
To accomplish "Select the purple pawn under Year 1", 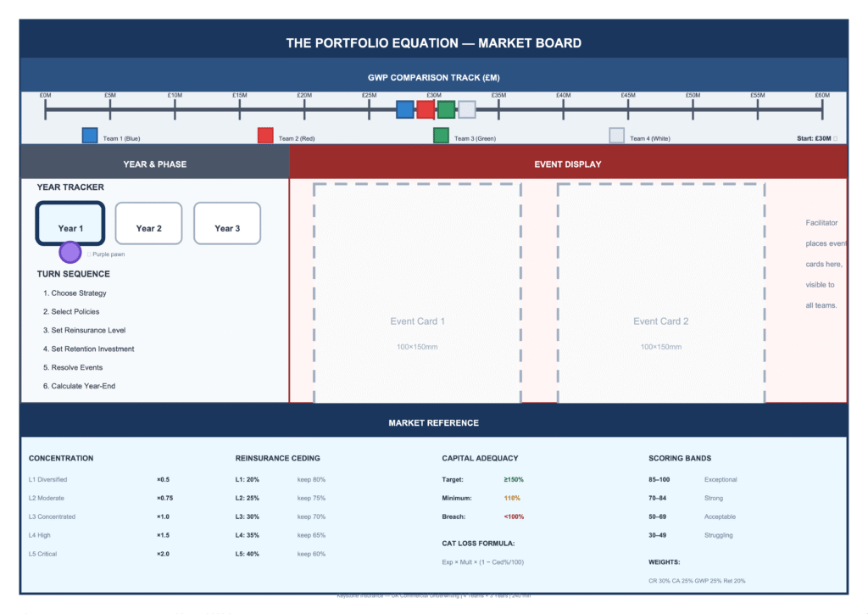I will (x=70, y=252).
